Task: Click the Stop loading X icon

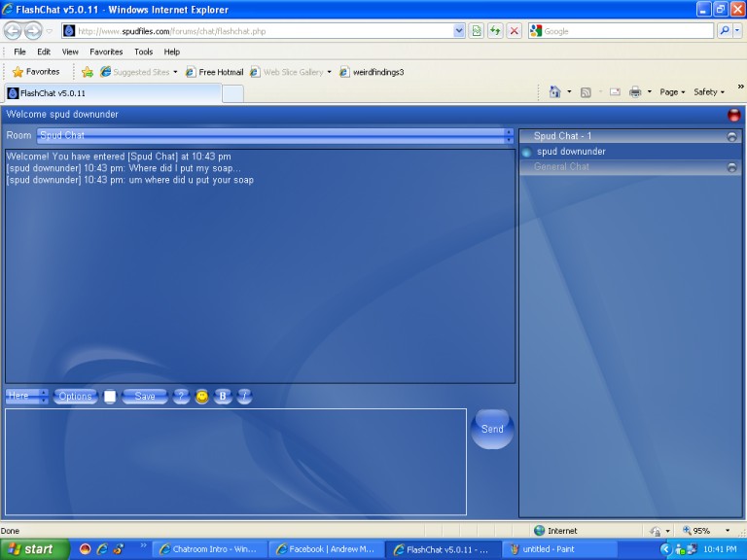Action: (514, 31)
